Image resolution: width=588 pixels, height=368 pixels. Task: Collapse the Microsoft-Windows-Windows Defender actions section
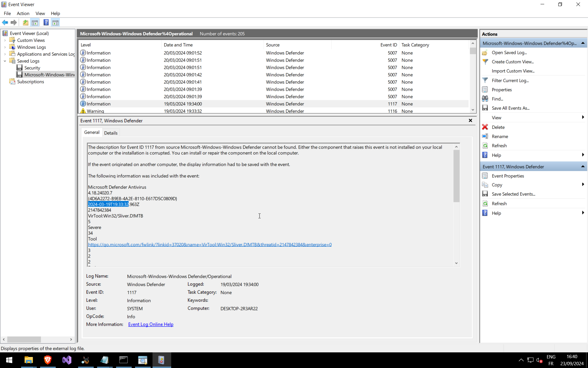583,43
